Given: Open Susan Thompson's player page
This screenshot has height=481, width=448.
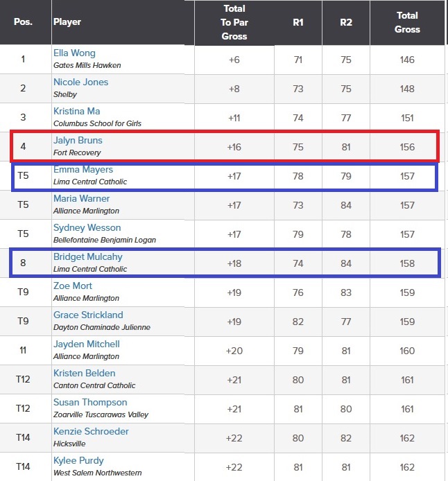Looking at the screenshot, I should coord(90,403).
